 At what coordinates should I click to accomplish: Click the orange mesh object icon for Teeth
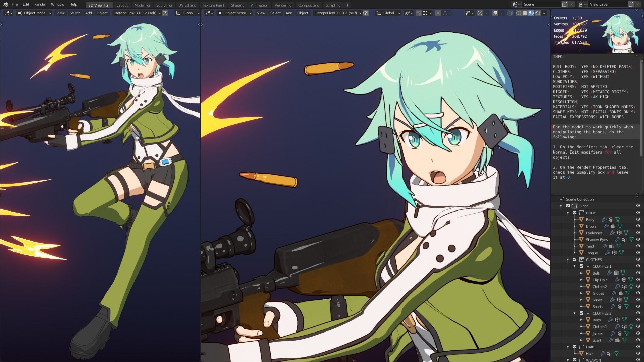click(x=581, y=246)
